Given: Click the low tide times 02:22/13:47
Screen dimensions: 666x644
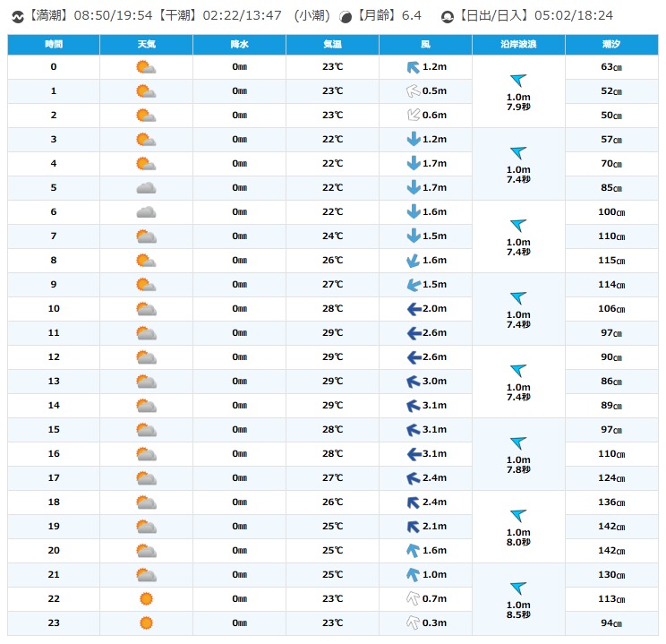Looking at the screenshot, I should tap(242, 16).
